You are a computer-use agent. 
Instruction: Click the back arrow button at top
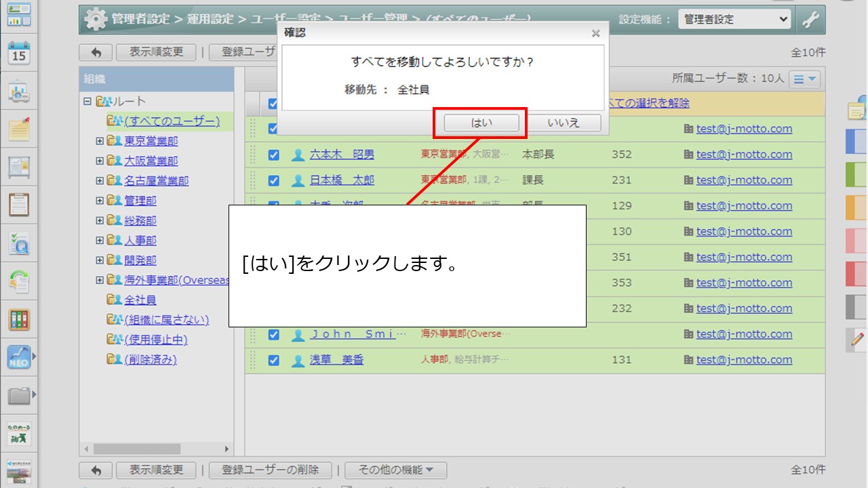[96, 52]
